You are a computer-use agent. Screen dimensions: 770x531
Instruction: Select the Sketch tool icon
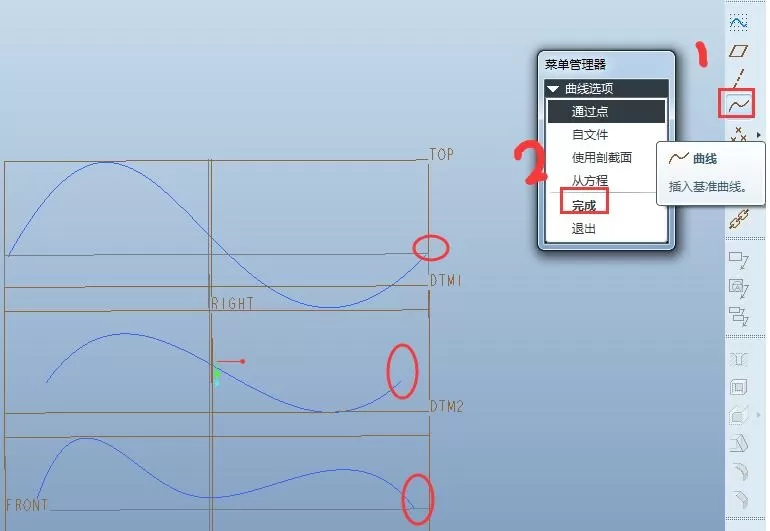739,22
